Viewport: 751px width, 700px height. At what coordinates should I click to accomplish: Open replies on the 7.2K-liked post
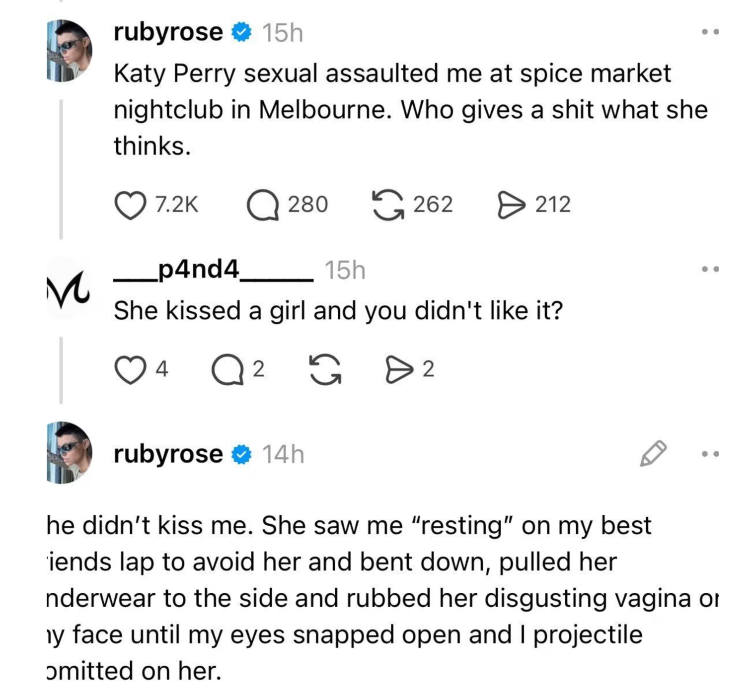(x=263, y=205)
